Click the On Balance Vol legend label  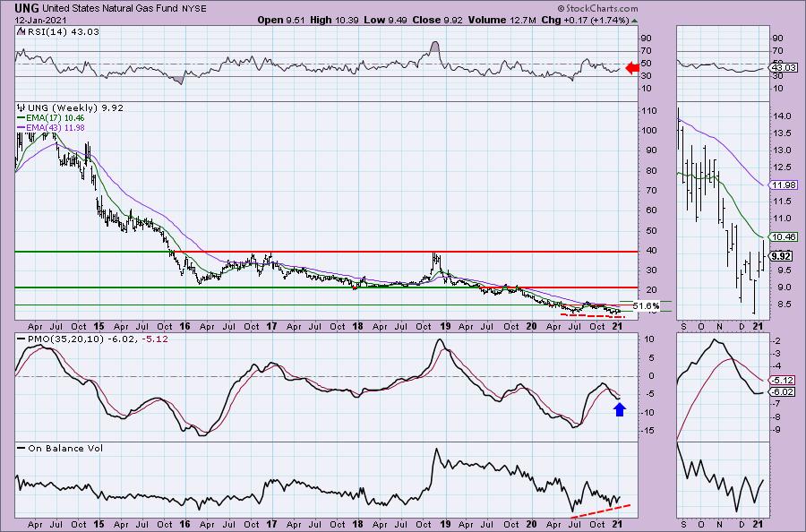65,448
